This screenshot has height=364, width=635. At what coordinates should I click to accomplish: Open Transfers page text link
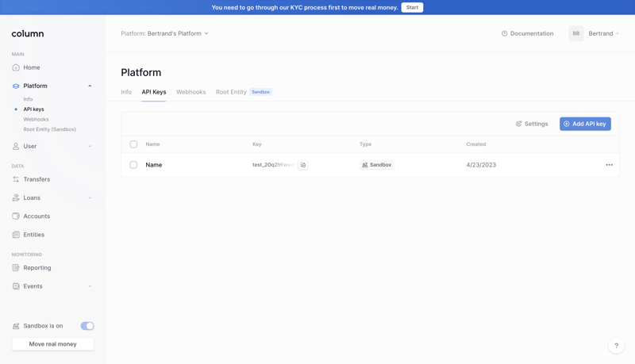point(37,179)
